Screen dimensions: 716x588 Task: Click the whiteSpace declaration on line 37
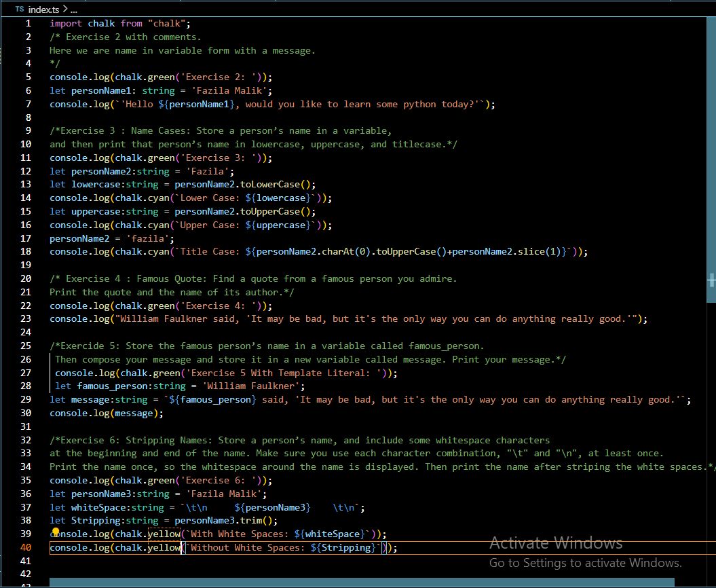click(x=98, y=507)
